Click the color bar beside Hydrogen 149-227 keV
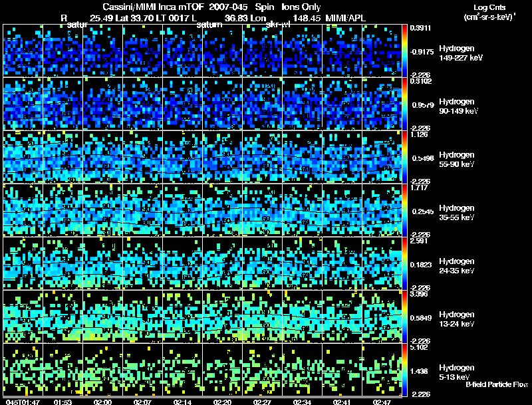 pyautogui.click(x=404, y=51)
